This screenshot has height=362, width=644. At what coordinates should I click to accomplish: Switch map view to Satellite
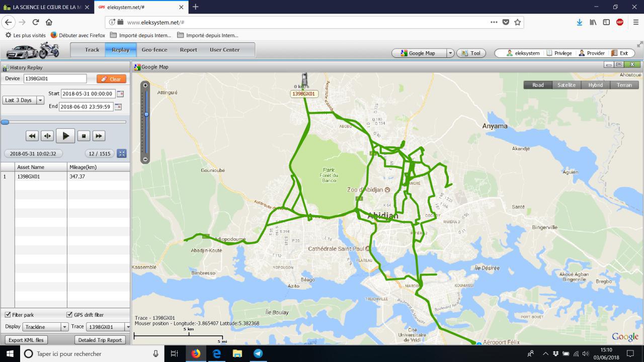[x=566, y=85]
